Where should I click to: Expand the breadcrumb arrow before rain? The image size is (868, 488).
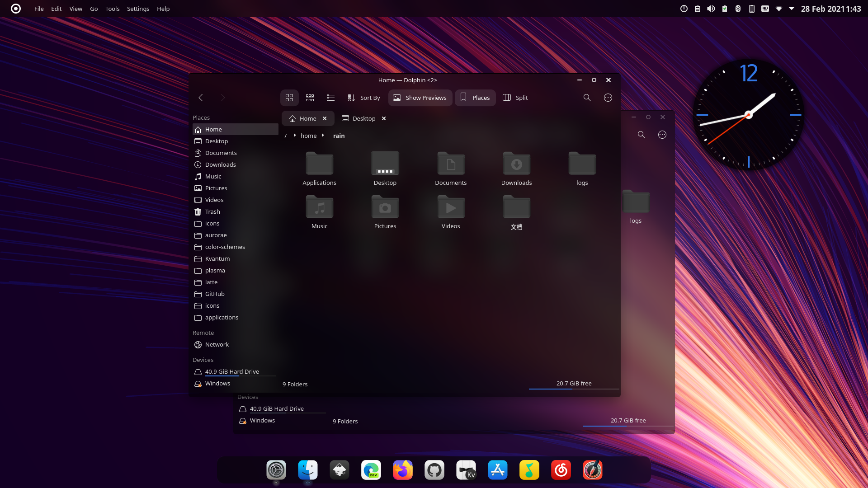323,136
